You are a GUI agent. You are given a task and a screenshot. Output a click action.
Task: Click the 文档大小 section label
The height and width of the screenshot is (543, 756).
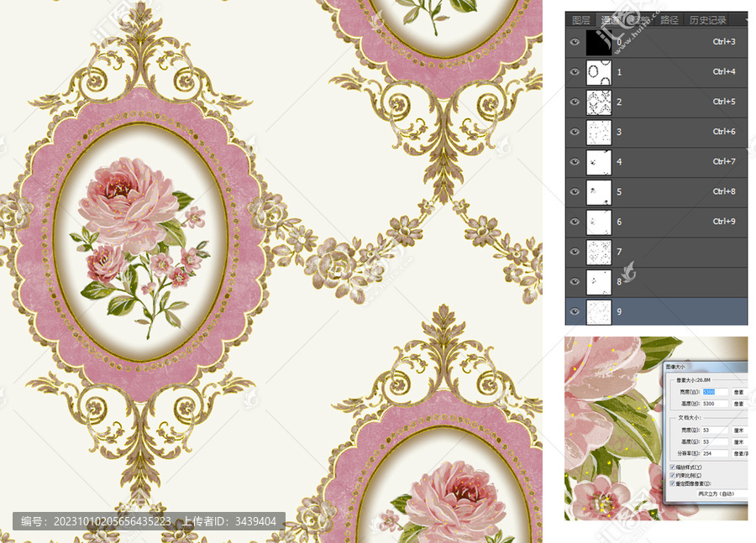point(690,418)
